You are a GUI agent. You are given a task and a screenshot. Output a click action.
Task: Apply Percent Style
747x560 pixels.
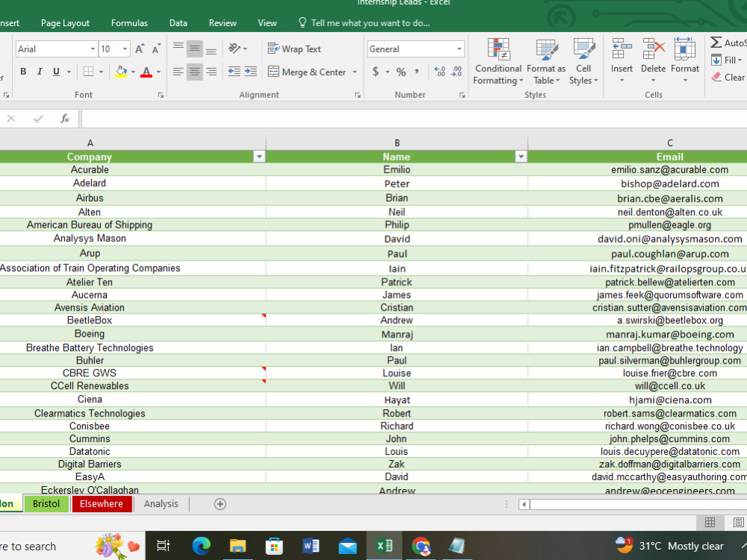401,72
